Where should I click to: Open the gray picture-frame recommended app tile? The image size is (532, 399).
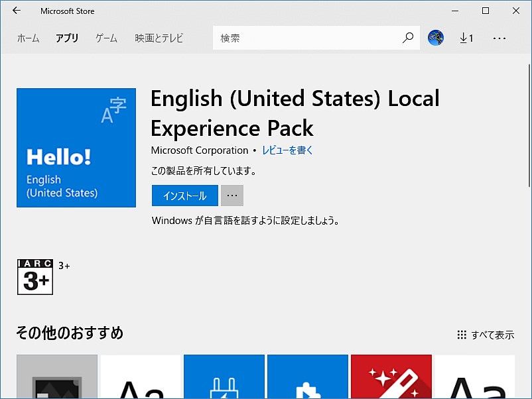pyautogui.click(x=57, y=376)
